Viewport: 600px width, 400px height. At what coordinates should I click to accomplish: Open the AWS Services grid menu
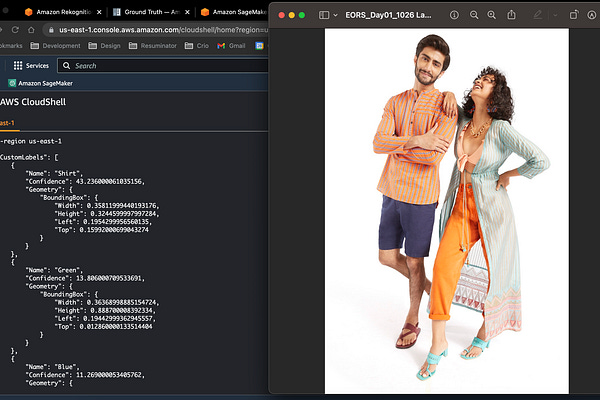[31, 65]
